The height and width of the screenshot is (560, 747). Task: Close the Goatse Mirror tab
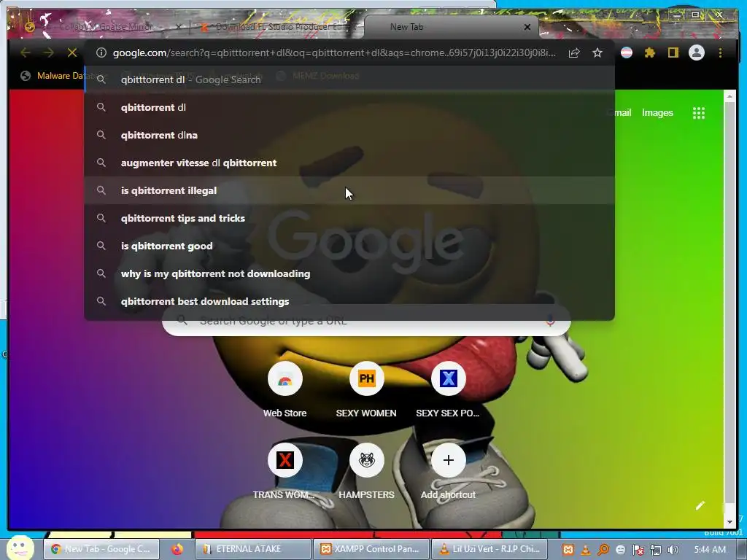click(179, 27)
